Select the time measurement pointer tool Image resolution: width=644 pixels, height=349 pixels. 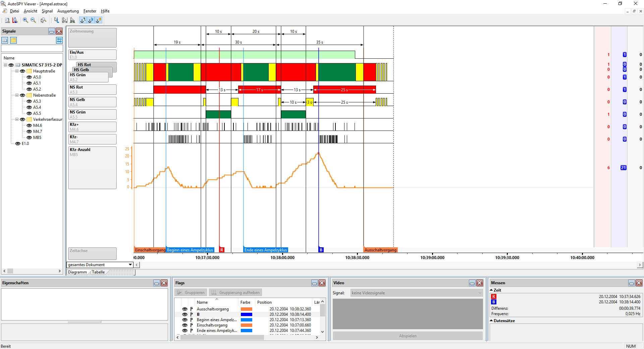64,20
